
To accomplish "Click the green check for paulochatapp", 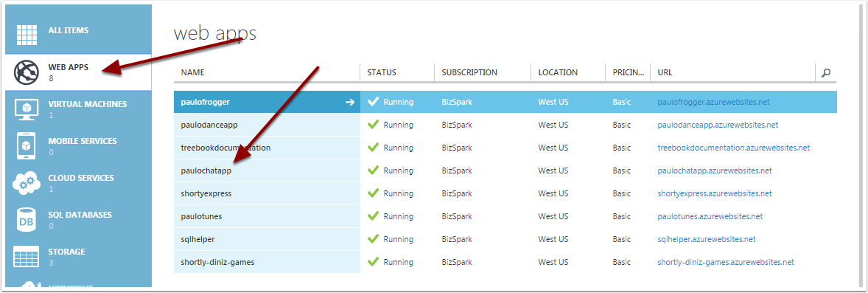I will click(x=373, y=170).
